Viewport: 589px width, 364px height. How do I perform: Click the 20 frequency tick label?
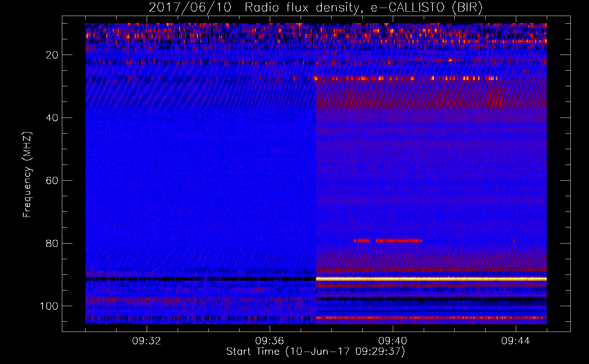(52, 55)
